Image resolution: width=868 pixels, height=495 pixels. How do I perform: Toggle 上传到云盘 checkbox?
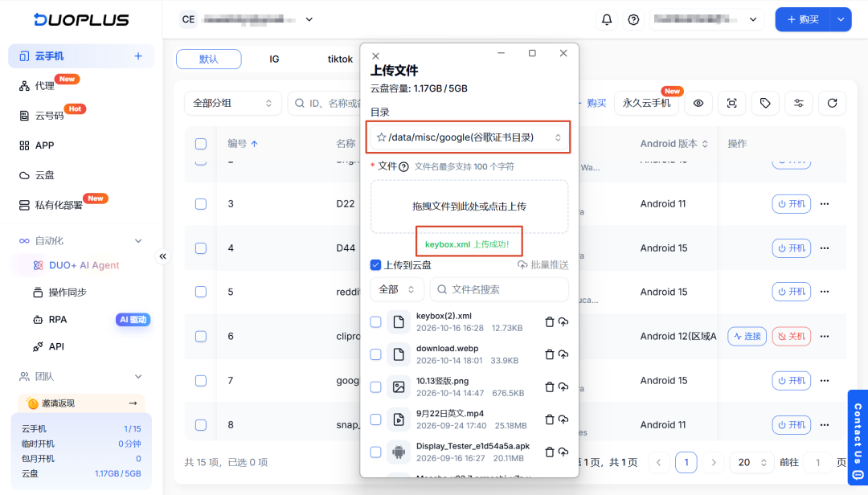tap(375, 264)
